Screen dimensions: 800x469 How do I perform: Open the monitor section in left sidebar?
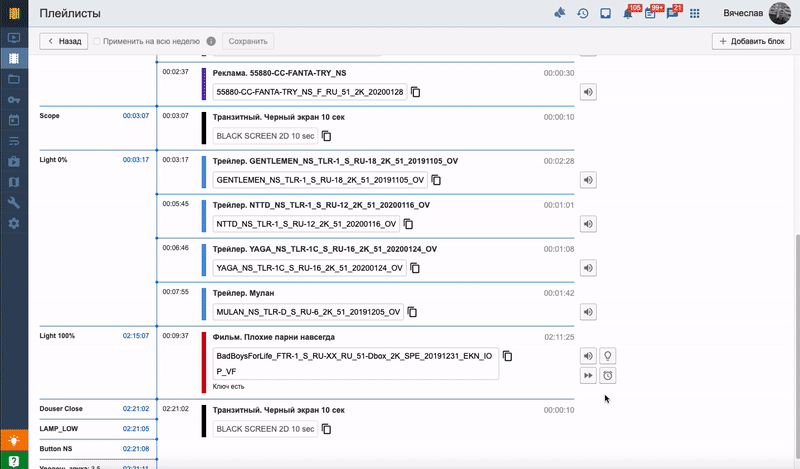click(x=14, y=38)
